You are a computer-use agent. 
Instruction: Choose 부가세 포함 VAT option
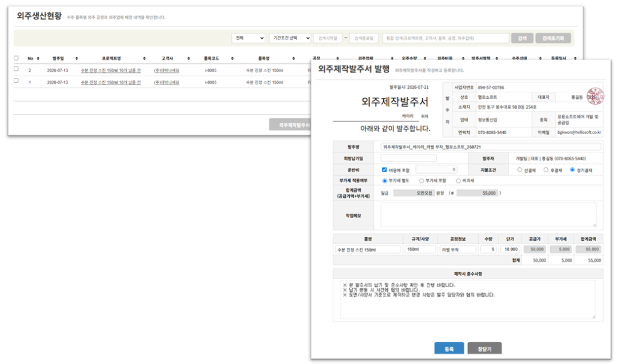point(421,181)
